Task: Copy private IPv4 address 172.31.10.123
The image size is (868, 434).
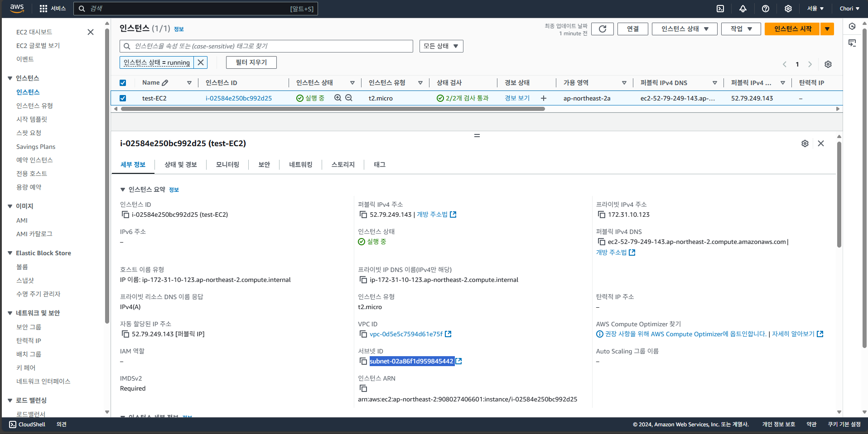Action: pos(602,215)
